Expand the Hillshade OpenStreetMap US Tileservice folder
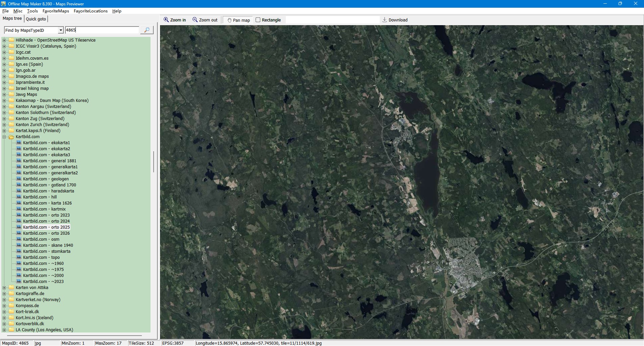This screenshot has width=644, height=346. pyautogui.click(x=4, y=40)
